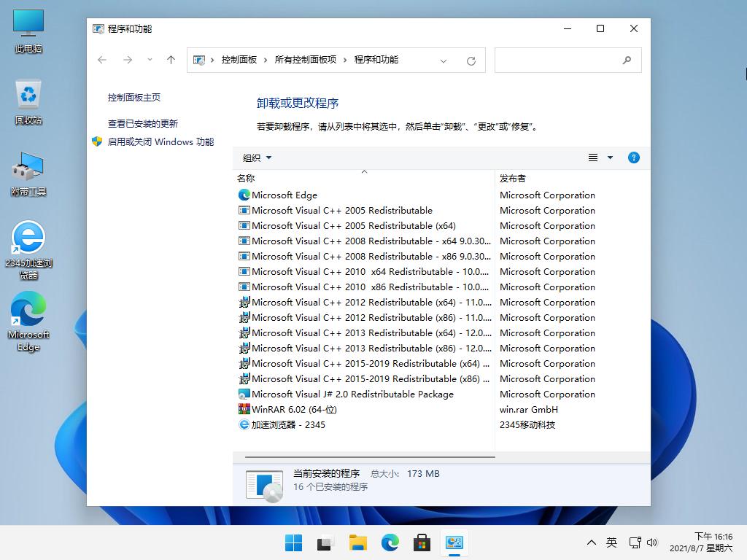The image size is (747, 560).
Task: Open the 组织 dropdown menu
Action: 257,157
